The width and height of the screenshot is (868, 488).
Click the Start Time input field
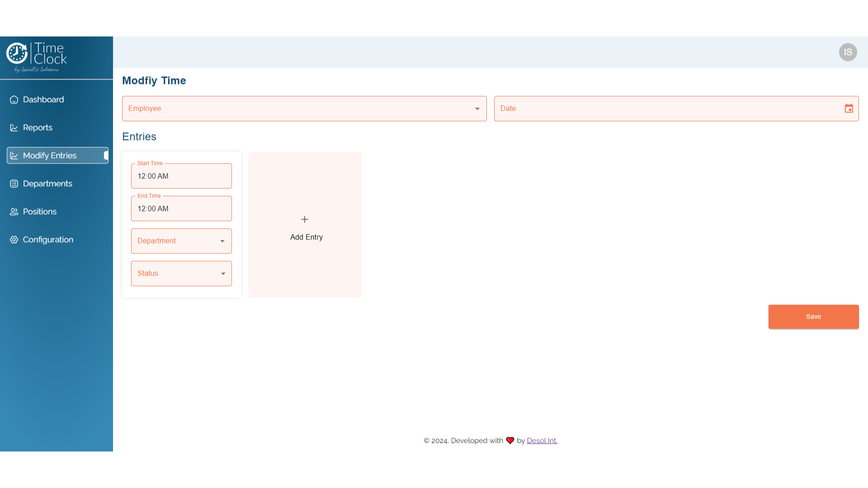(x=181, y=176)
